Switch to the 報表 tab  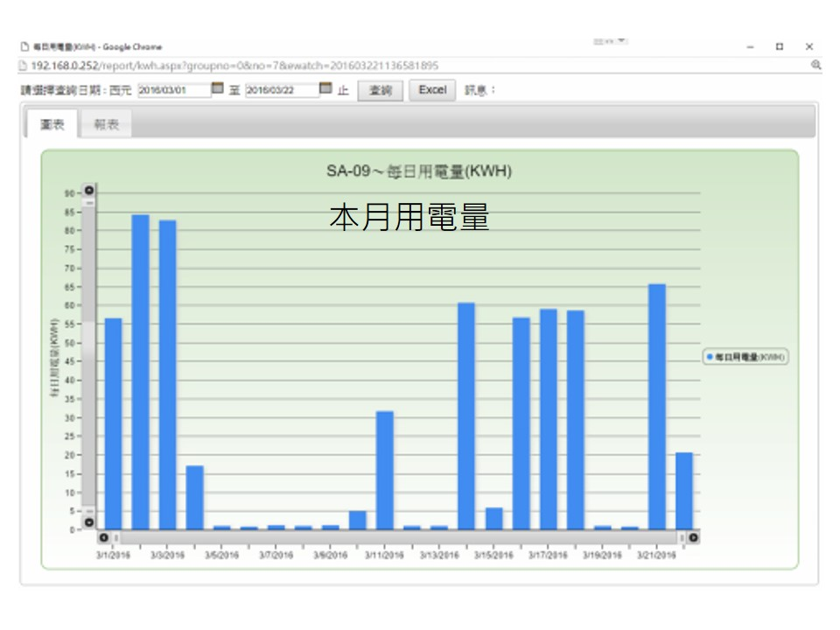[107, 125]
